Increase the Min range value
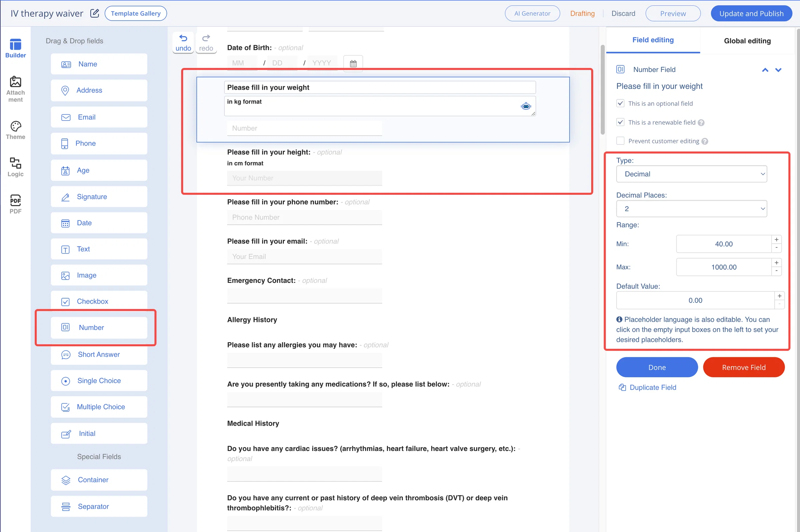Screen dimensions: 800x532 tap(776, 239)
